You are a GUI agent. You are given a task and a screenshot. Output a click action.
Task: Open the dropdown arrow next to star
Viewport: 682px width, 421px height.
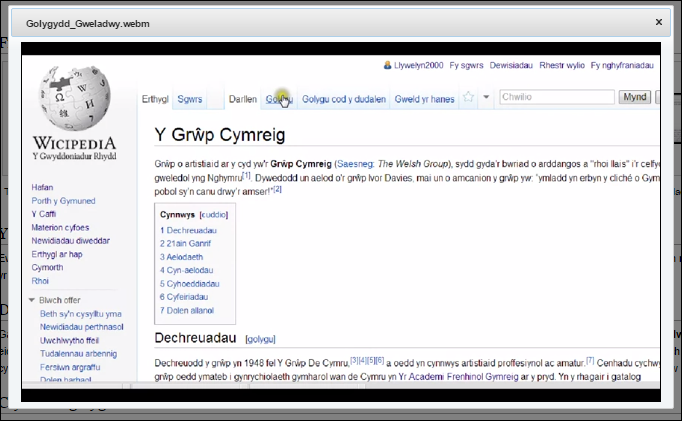(x=486, y=97)
